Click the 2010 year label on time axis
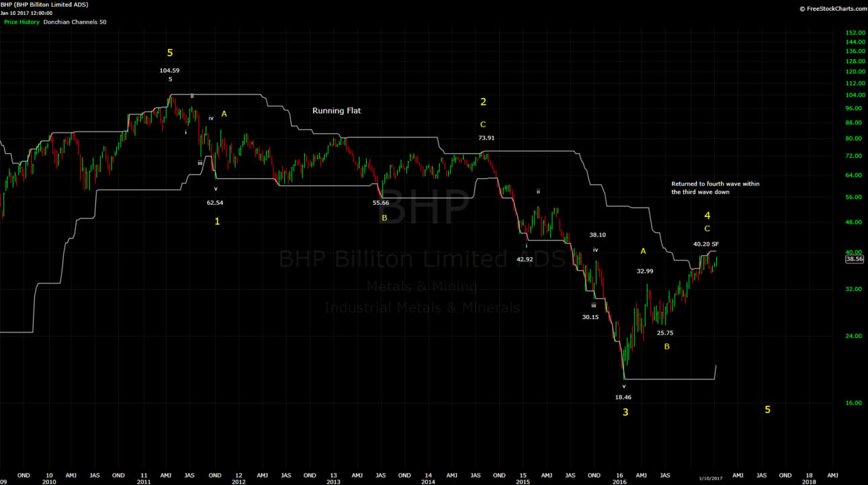The width and height of the screenshot is (868, 485). 49,481
